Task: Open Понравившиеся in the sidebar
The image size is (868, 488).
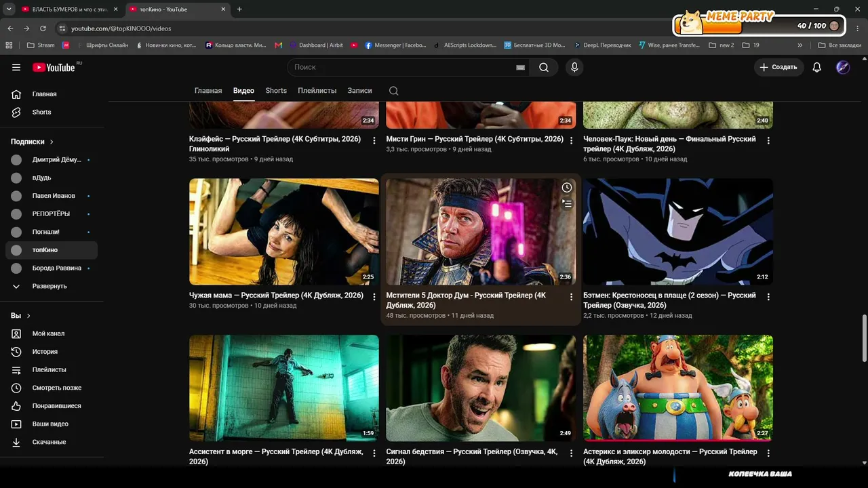Action: coord(52,406)
